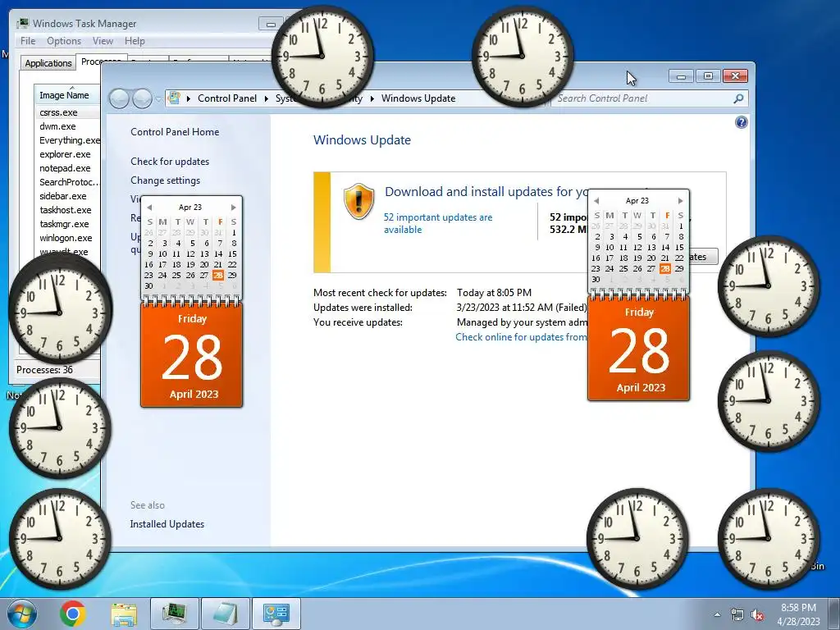This screenshot has height=630, width=840.
Task: Click the Task Manager title bar icon
Action: [x=22, y=23]
